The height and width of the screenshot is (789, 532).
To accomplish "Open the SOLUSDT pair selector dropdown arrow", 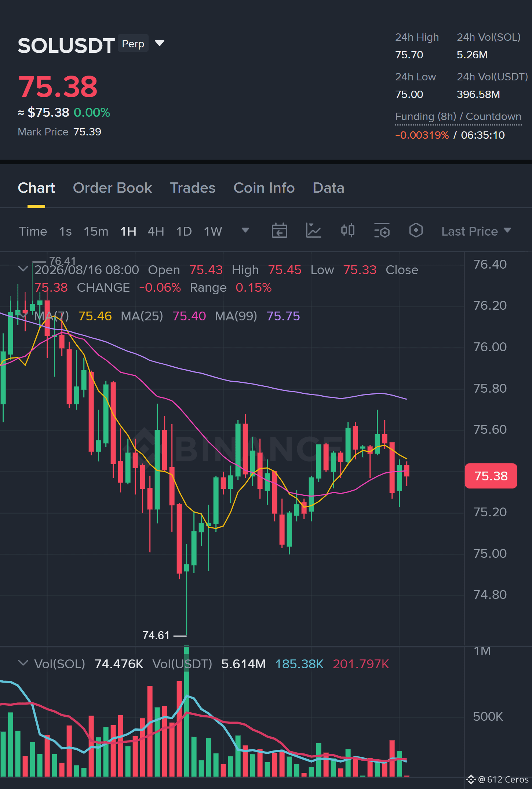I will pos(160,43).
